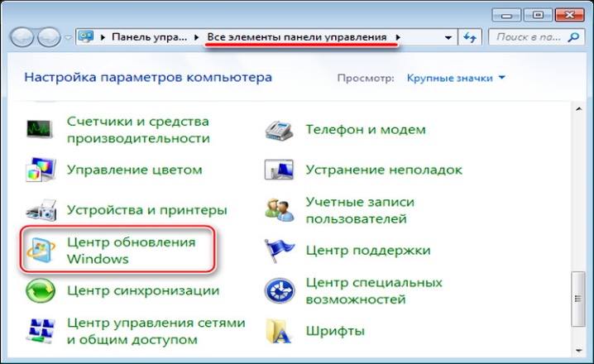Viewport: 594px width, 364px height.
Task: Expand arrow after Панель упра... breadcrumb
Action: coord(196,37)
